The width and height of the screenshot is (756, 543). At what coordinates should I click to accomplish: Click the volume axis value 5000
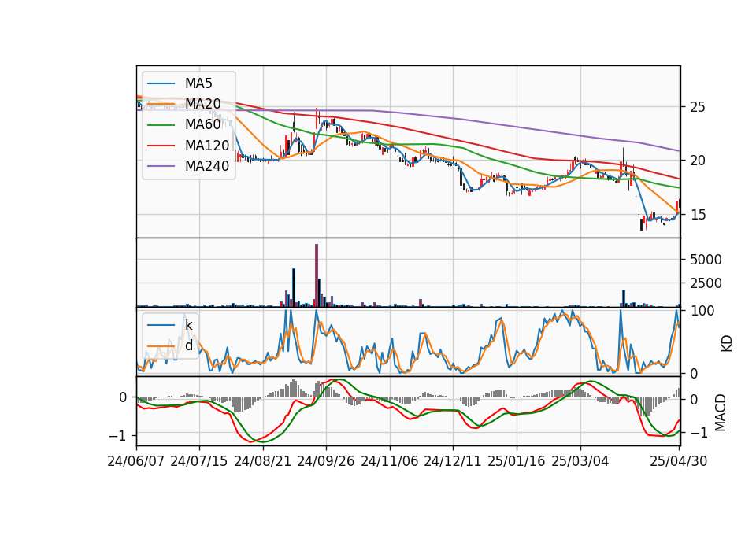point(706,260)
